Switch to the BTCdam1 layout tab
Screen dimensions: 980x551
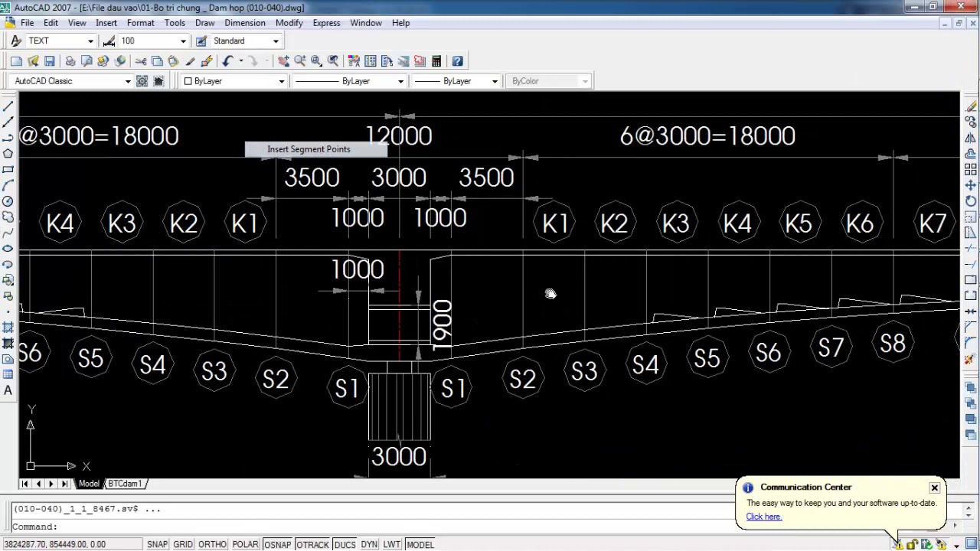(126, 484)
